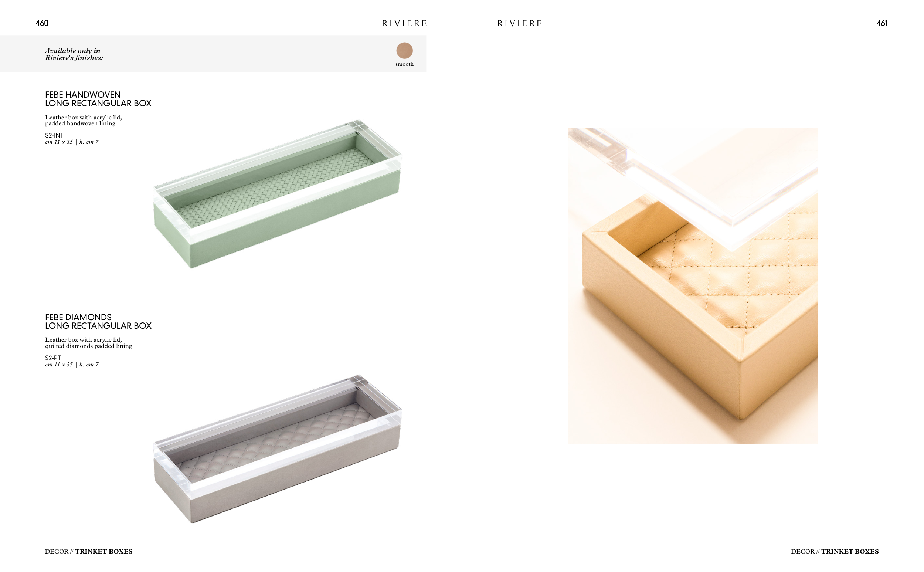Viewport: 924px width, 572px height.
Task: Click right footer DECOR // TRINKET BOXES
Action: (x=835, y=551)
